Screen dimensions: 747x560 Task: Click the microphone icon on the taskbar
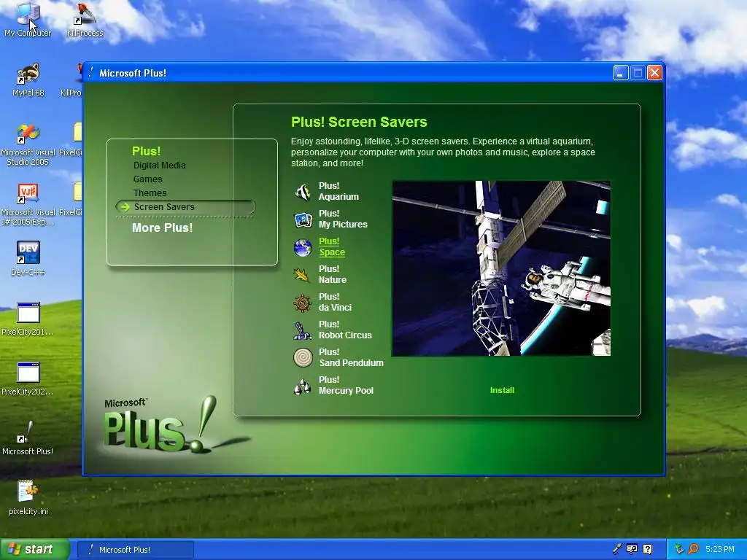[617, 549]
